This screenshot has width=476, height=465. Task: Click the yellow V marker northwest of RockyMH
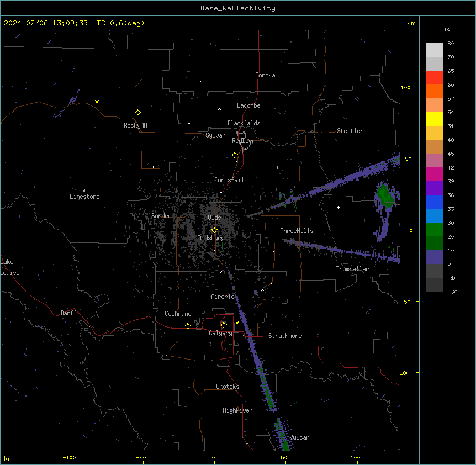pos(97,102)
